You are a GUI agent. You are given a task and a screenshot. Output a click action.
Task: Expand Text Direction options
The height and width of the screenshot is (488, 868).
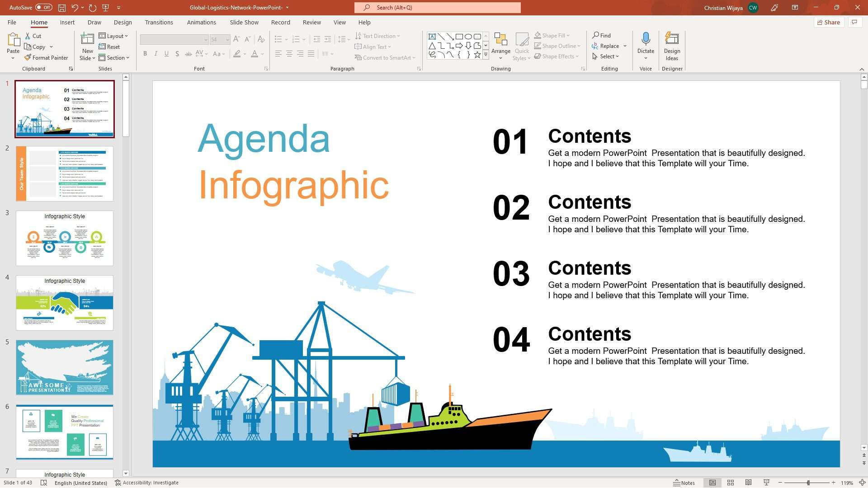click(377, 36)
